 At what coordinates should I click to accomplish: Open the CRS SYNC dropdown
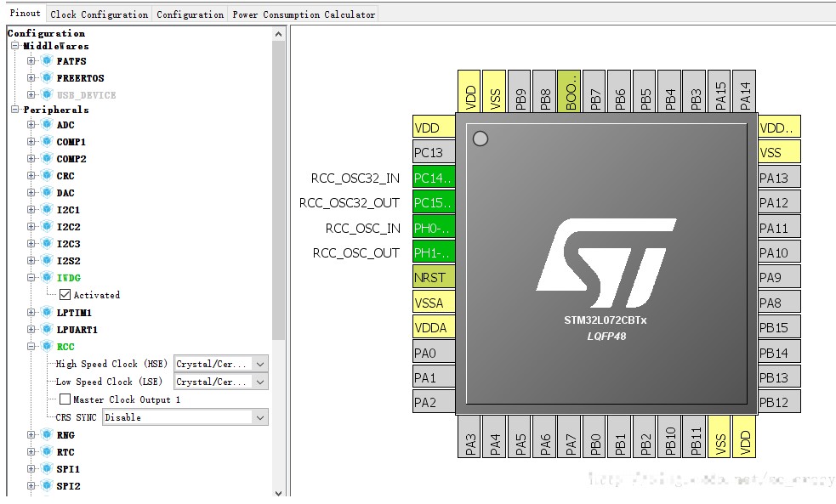(x=185, y=417)
